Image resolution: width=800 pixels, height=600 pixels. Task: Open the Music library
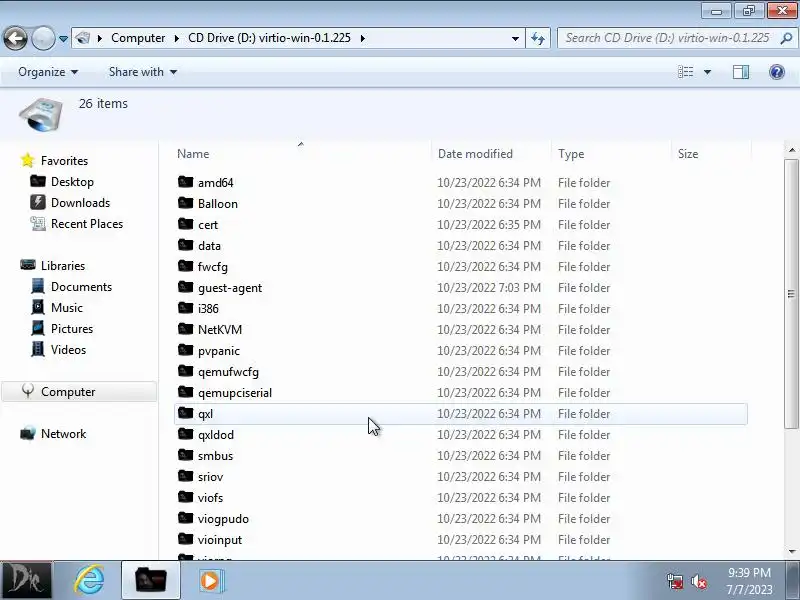pyautogui.click(x=67, y=308)
